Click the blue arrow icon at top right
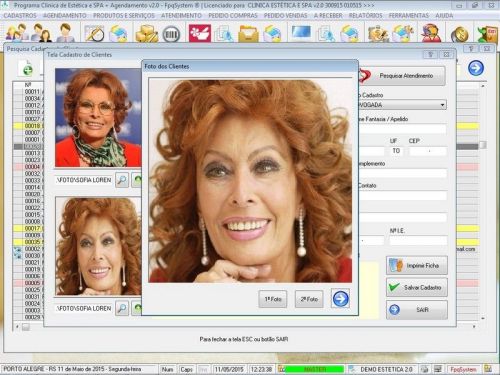 pyautogui.click(x=476, y=68)
